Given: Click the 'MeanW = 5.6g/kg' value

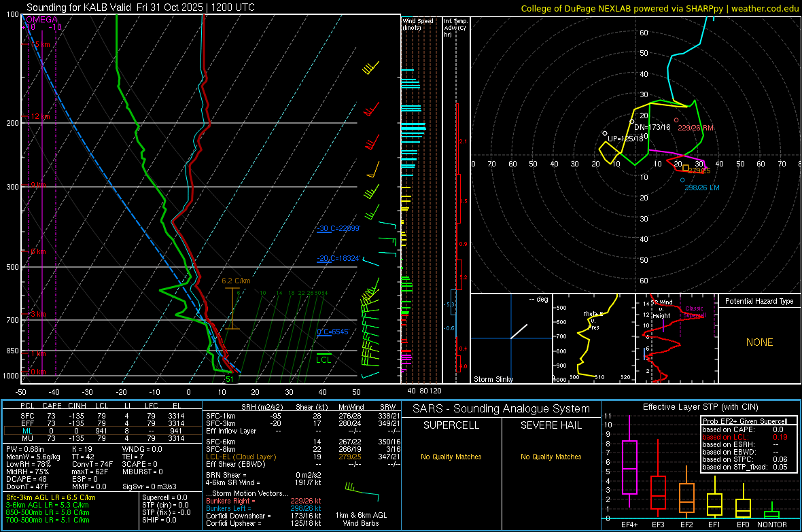Looking at the screenshot, I should coord(33,457).
